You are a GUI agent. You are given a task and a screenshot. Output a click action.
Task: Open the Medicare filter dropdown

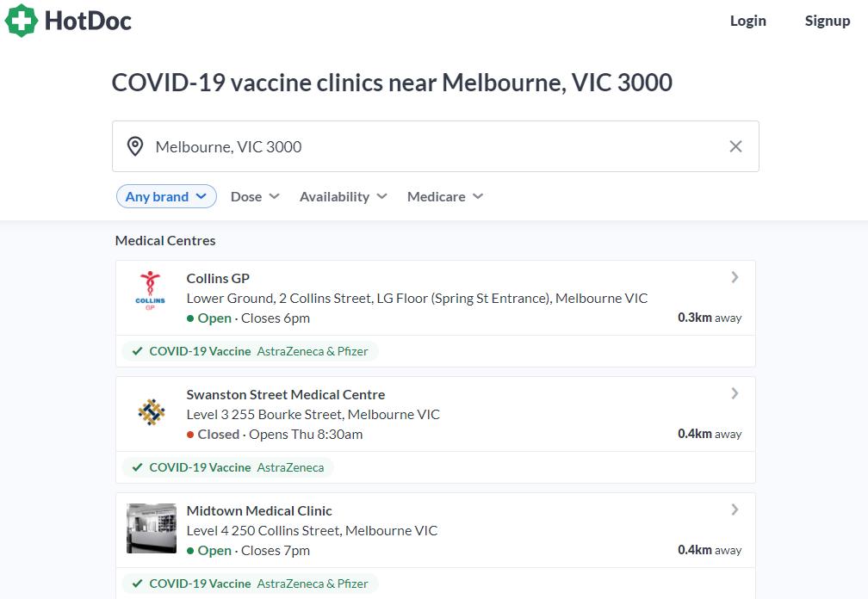coord(444,196)
